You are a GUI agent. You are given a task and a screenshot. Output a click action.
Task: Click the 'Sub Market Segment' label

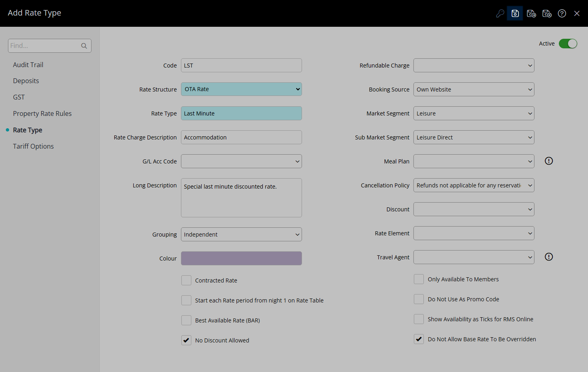click(382, 137)
